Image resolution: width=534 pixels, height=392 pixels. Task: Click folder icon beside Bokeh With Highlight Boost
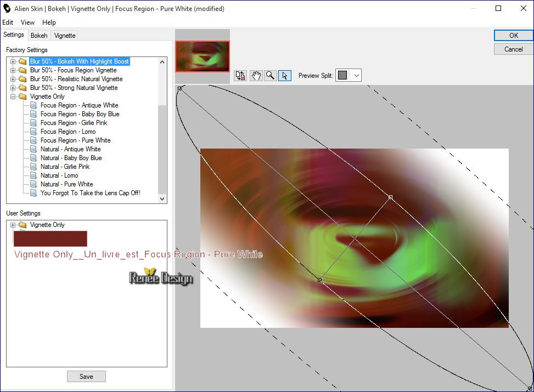coord(23,61)
